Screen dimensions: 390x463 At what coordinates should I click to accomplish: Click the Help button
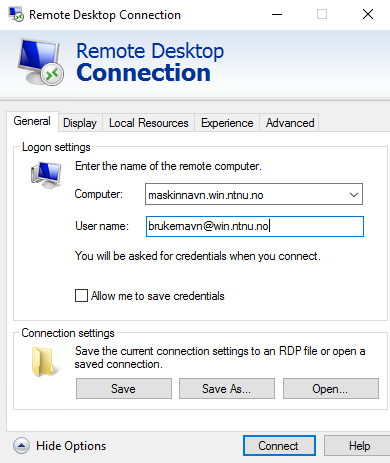pos(359,446)
